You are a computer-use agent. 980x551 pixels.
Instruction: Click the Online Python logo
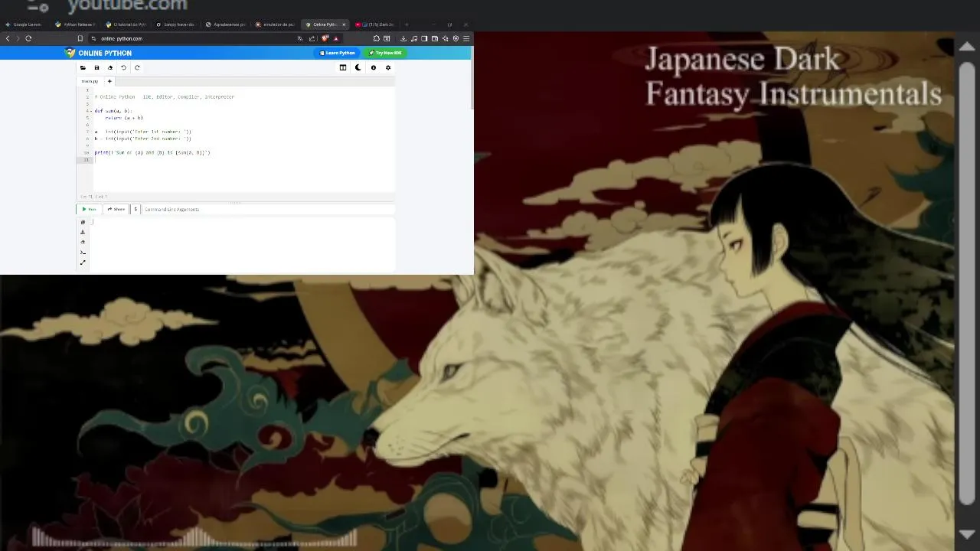(99, 53)
